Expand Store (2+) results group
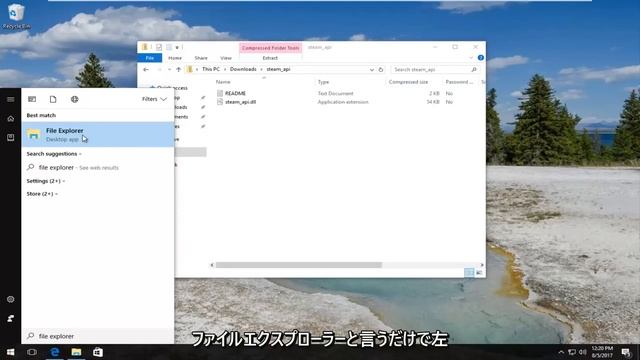 click(x=42, y=194)
